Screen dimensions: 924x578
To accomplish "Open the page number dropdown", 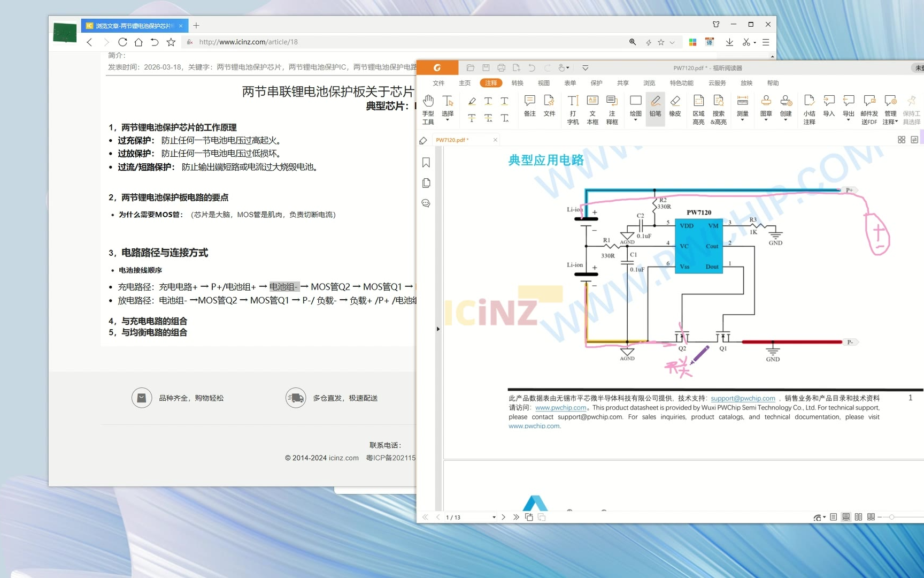I will (x=494, y=518).
